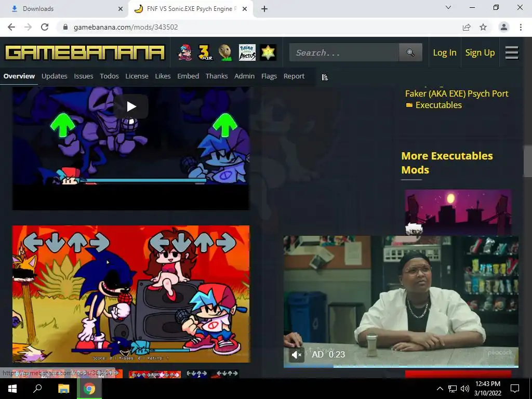The height and width of the screenshot is (399, 532).
Task: Unmute the ad video
Action: click(297, 355)
